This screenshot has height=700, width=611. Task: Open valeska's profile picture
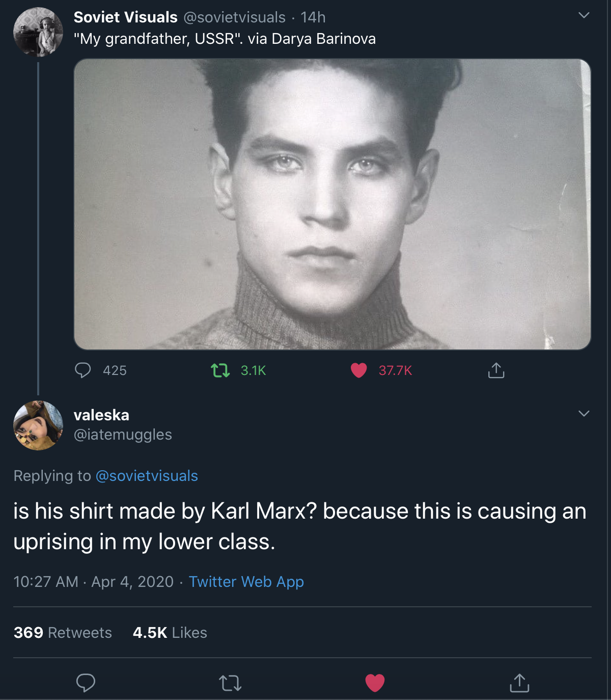38,425
